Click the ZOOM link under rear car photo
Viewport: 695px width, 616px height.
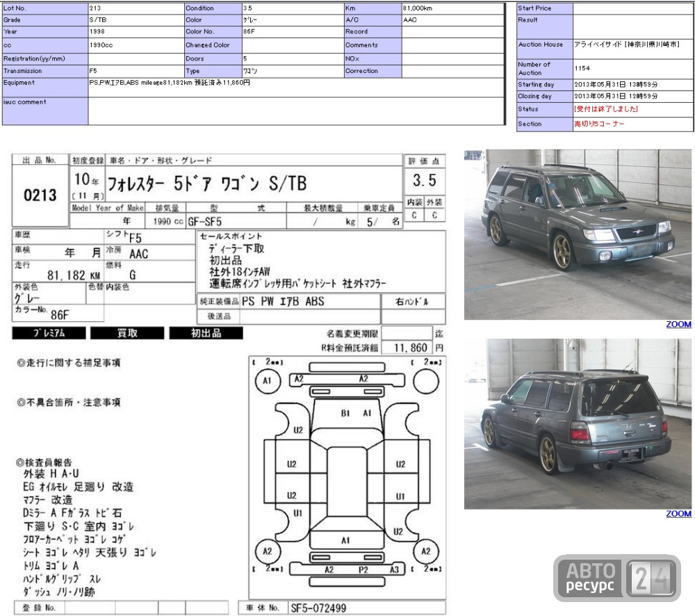678,514
